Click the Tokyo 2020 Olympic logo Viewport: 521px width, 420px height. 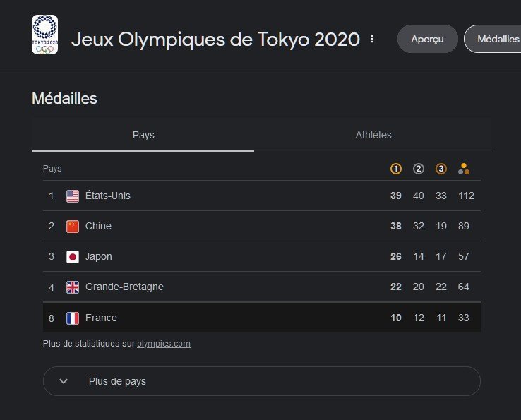44,35
